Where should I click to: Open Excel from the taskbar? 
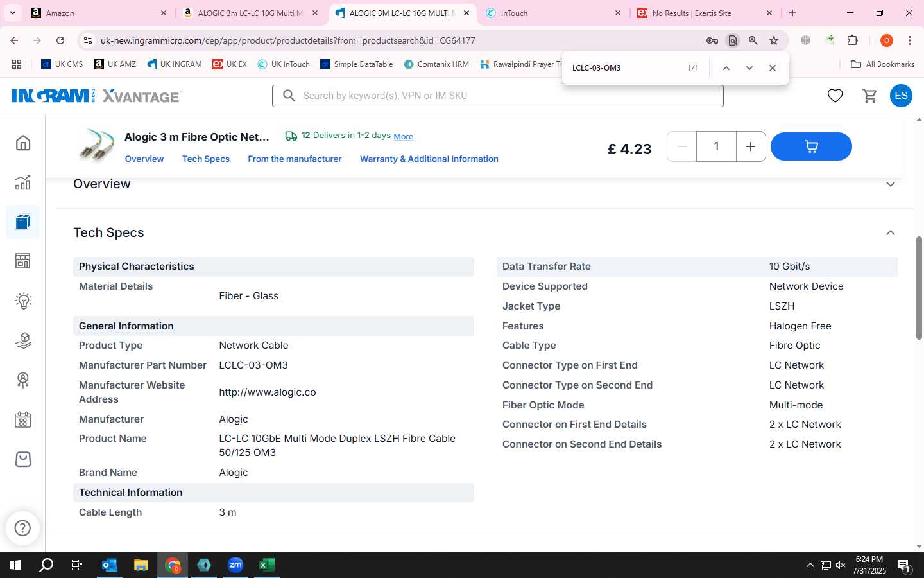pos(266,565)
